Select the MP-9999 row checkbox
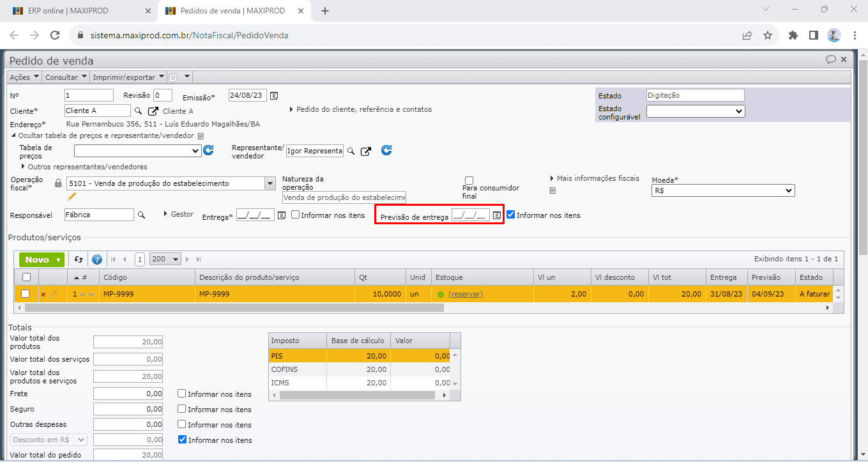The width and height of the screenshot is (868, 462). point(26,294)
